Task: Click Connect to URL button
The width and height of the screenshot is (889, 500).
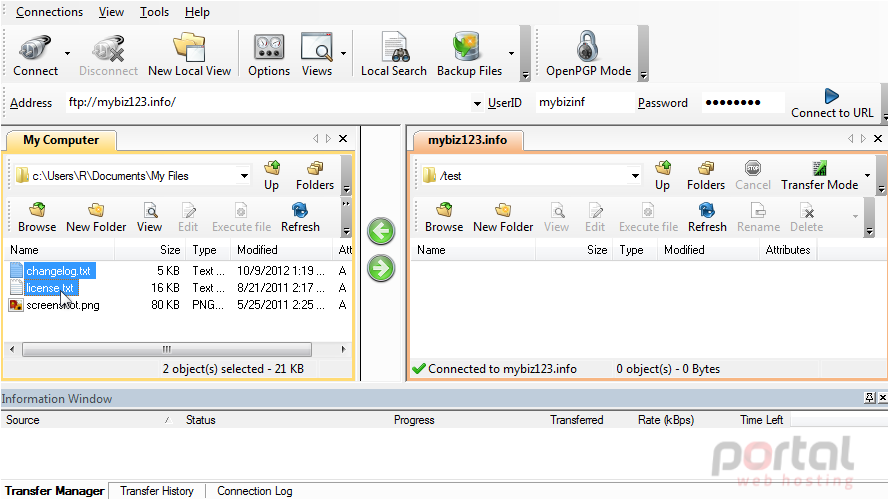Action: coord(832,103)
